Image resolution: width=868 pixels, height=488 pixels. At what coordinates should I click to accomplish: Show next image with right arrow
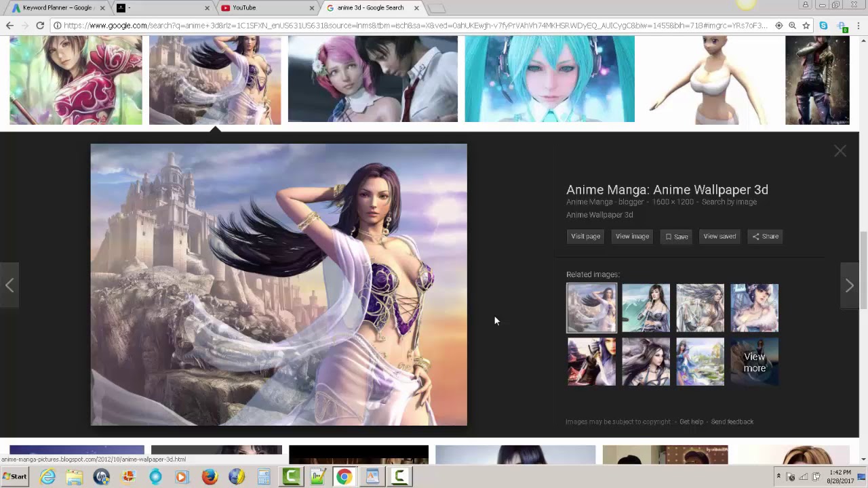click(849, 285)
